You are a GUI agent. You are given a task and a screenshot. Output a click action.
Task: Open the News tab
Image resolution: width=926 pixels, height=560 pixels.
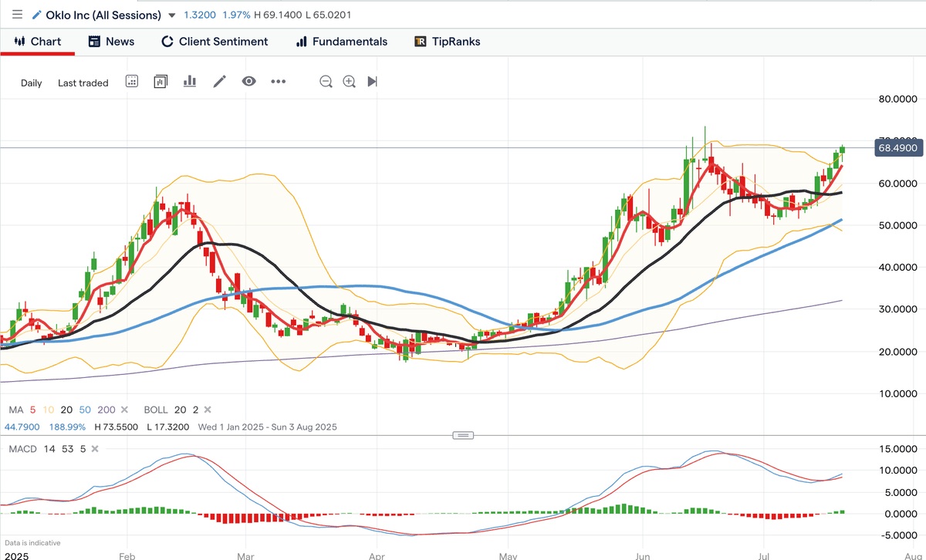(111, 42)
